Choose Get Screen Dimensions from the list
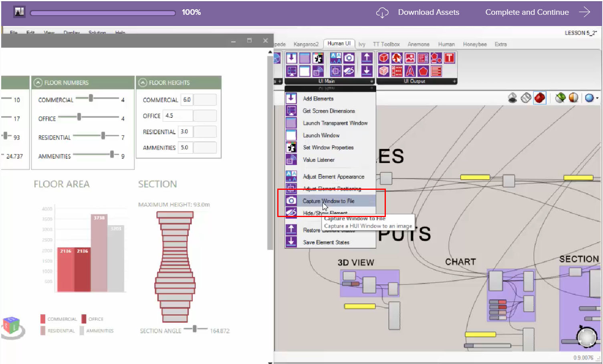Viewport: 603px width, 364px height. (331, 111)
